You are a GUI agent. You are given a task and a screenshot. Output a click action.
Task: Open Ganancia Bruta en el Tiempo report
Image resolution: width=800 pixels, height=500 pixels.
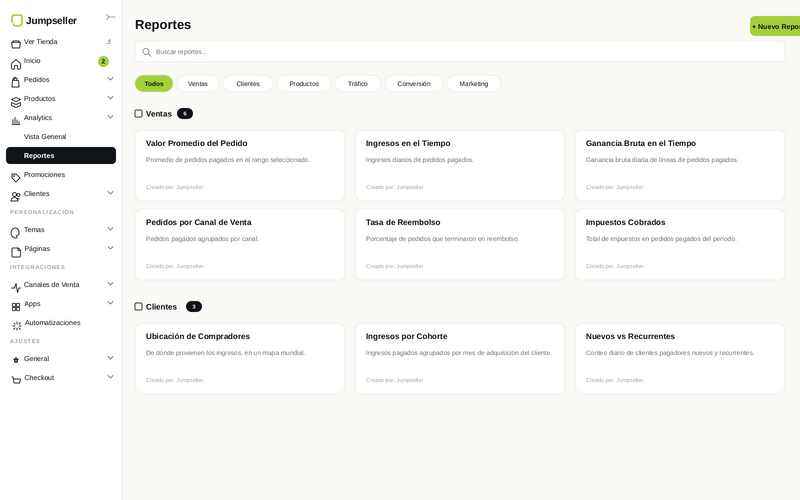point(680,165)
